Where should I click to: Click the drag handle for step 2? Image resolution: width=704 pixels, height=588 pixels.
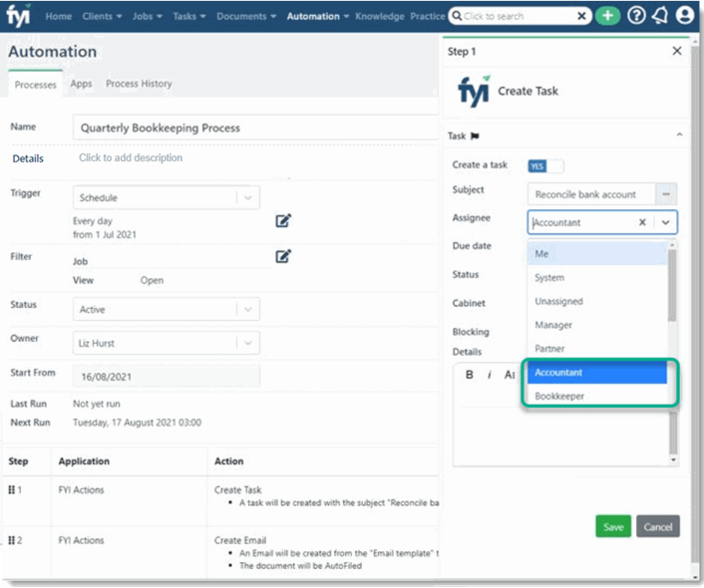tap(12, 540)
